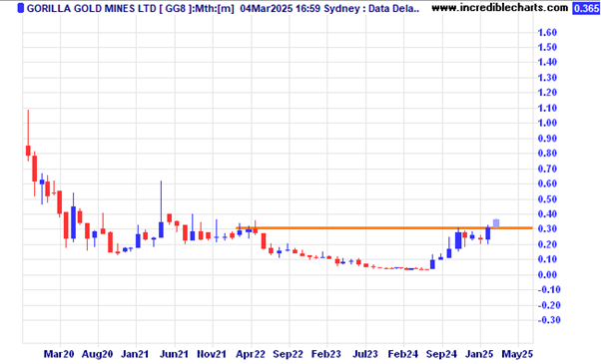
Task: Click the blue candle with long wick reaching 0.60
Action: pos(161,229)
